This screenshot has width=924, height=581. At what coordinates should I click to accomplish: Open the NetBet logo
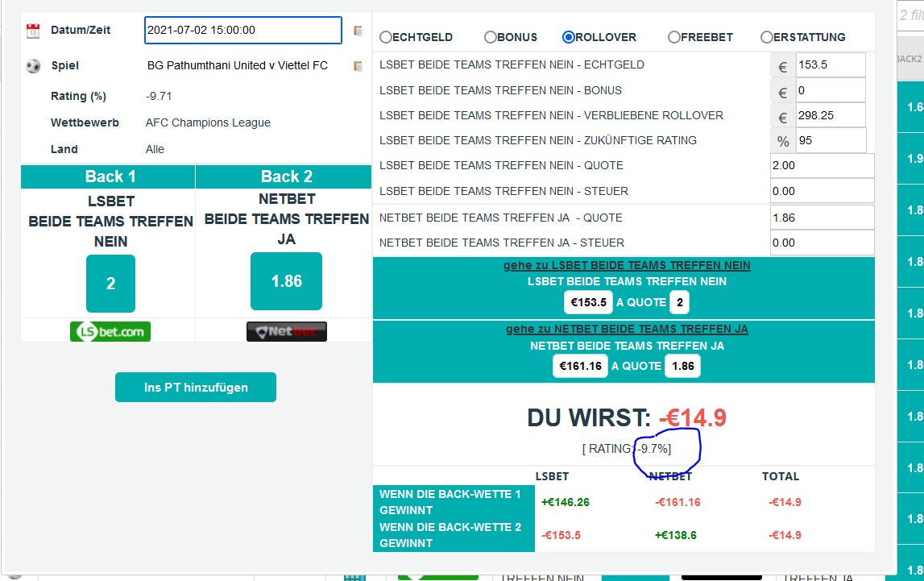pos(287,332)
